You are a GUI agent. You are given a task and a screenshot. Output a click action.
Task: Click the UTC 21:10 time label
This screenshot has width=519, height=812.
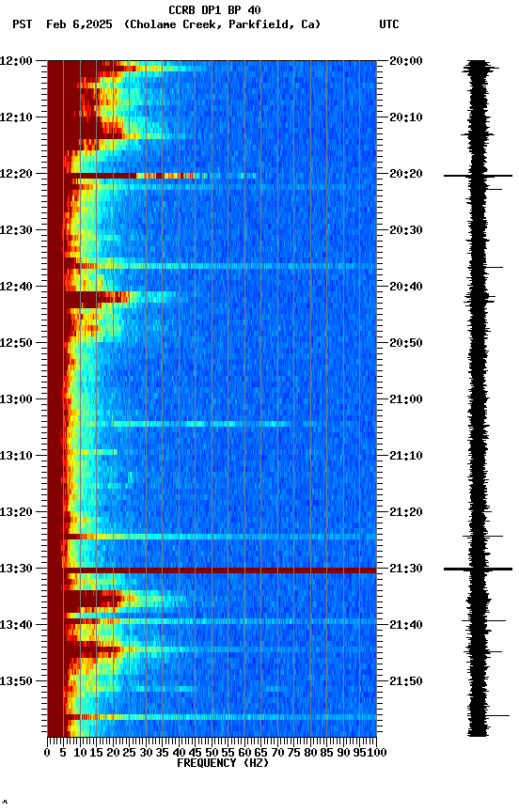[x=406, y=456]
